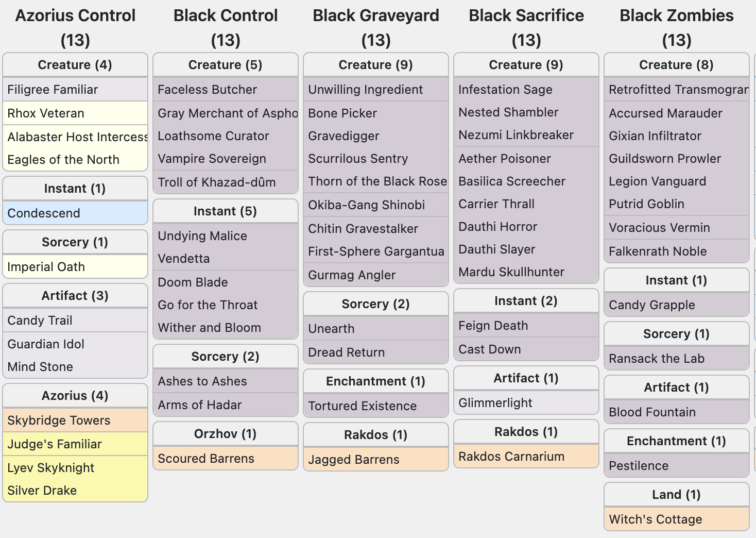Click Troll of Khazad-dûm
The height and width of the screenshot is (538, 756).
click(x=216, y=182)
